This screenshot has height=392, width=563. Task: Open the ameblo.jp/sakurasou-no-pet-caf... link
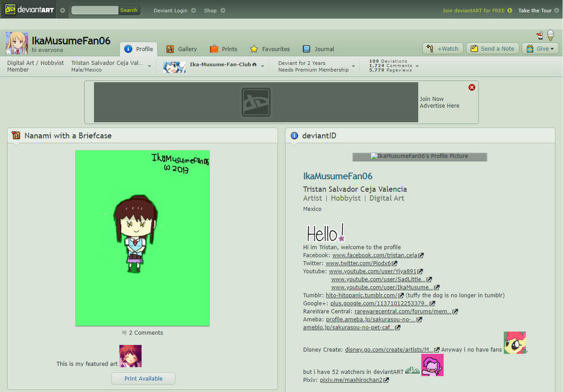349,327
